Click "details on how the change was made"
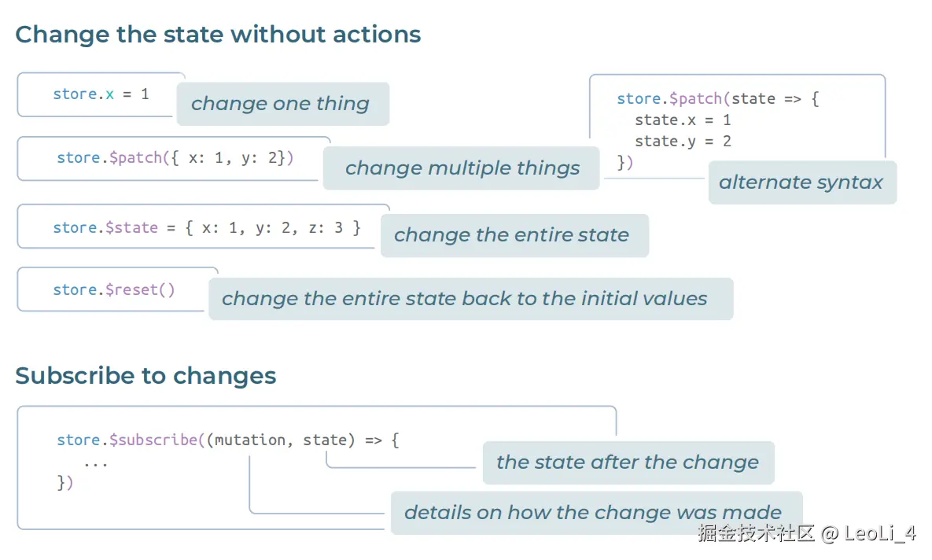932x560 pixels. click(x=593, y=513)
